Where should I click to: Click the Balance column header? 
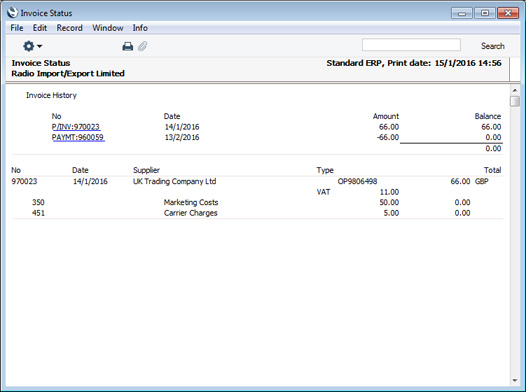tap(488, 116)
